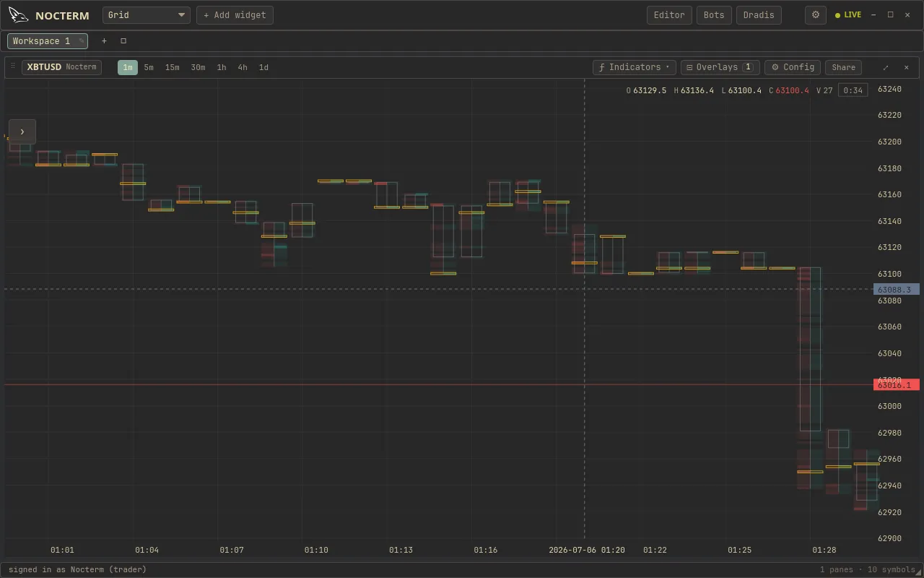Viewport: 924px width, 578px height.
Task: Click the 2026-07-06 01:20 time label
Action: click(587, 550)
